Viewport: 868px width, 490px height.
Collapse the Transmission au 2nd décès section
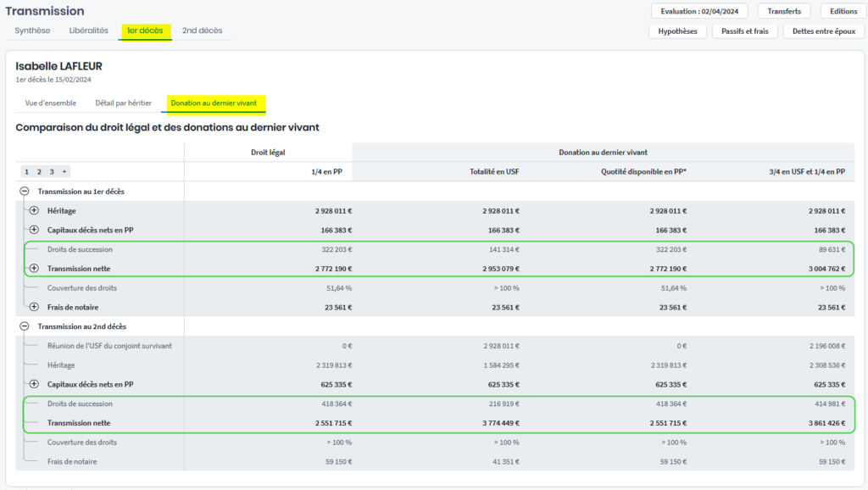(25, 326)
